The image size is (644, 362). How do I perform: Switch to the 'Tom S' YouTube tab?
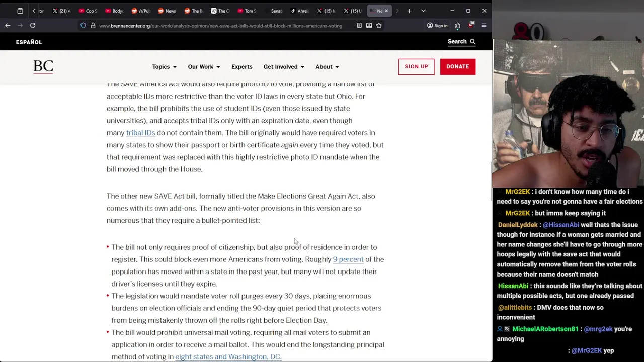point(247,11)
